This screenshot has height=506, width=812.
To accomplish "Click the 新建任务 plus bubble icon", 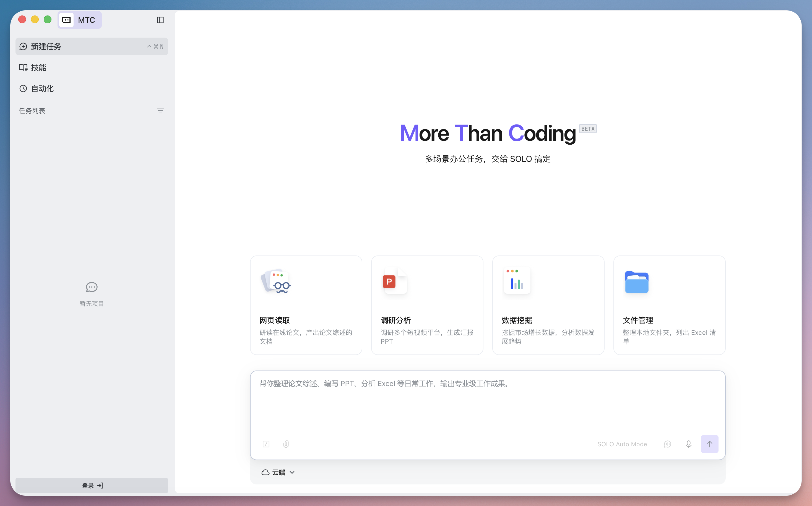I will pyautogui.click(x=23, y=46).
